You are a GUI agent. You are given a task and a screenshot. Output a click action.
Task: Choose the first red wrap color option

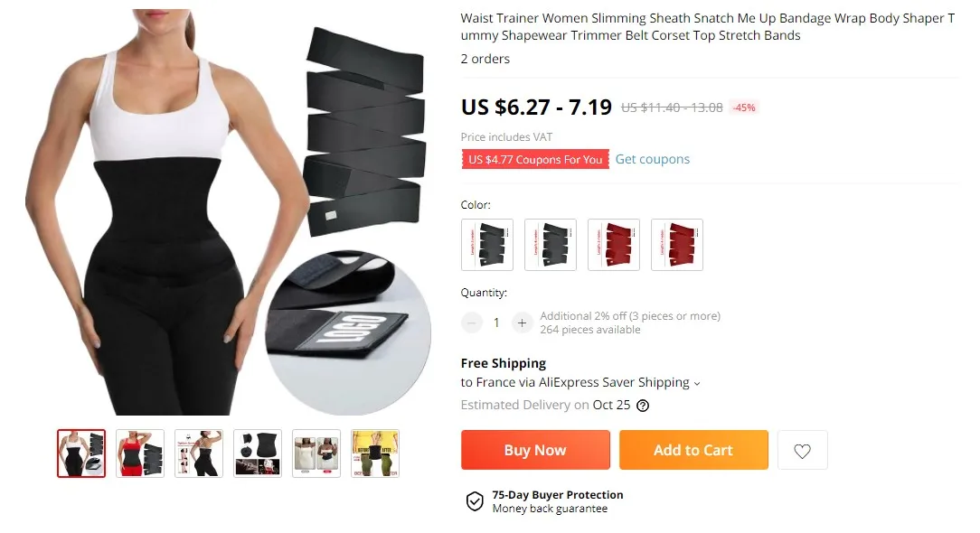point(613,244)
